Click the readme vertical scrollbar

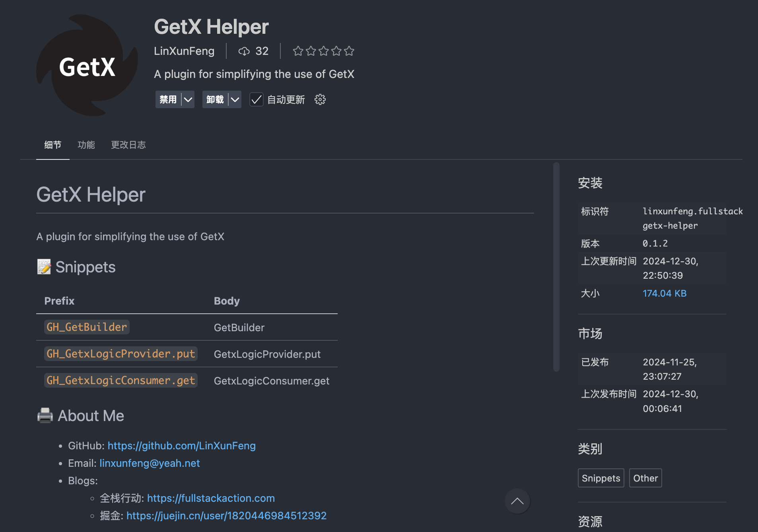556,267
